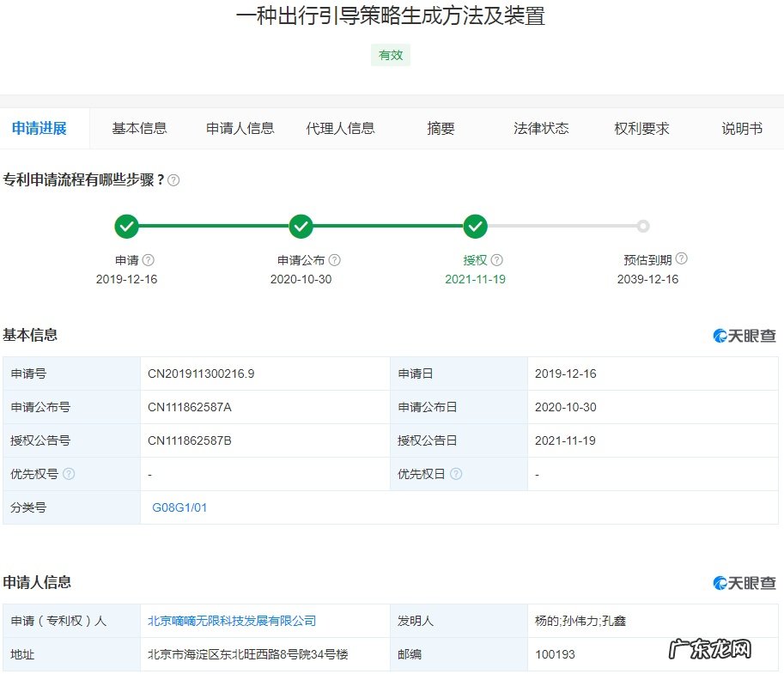Click the help icon next to 预估到期 step
Viewport: 784px width, 674px height.
[681, 258]
